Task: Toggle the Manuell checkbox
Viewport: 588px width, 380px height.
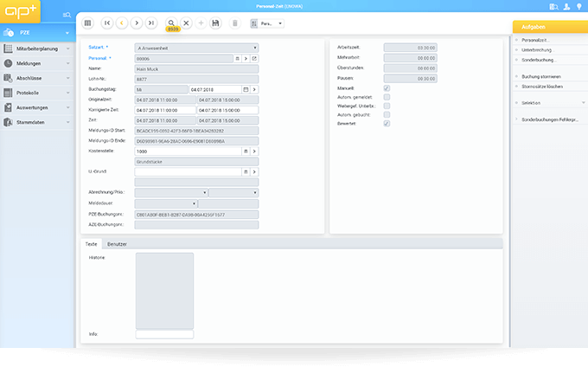Action: pos(387,88)
